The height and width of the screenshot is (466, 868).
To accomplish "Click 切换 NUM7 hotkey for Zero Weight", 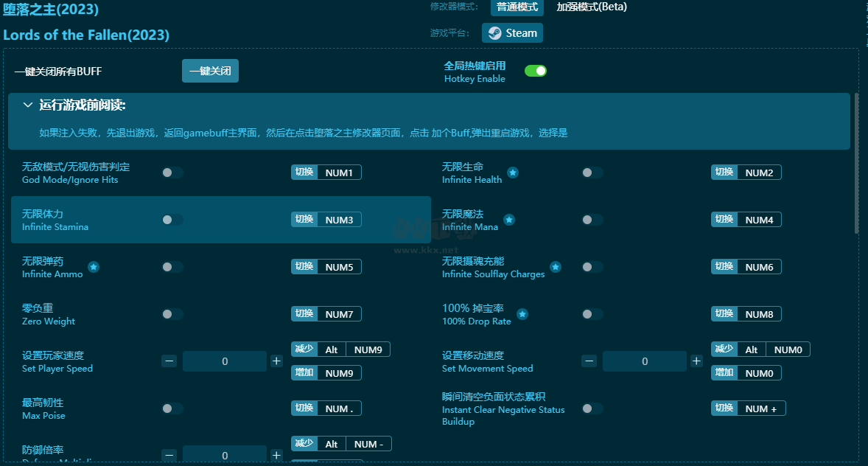I will 326,313.
